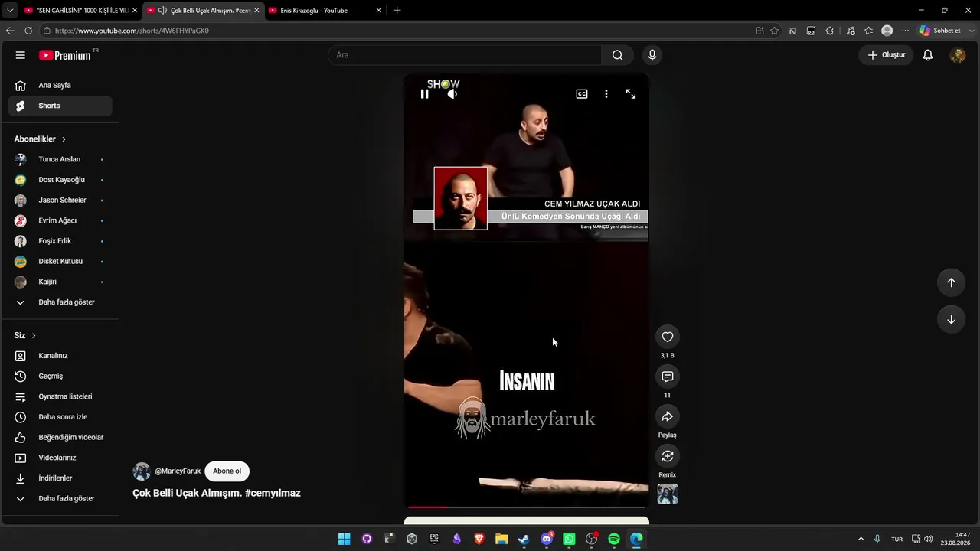Open comments for the Short
The width and height of the screenshot is (980, 551).
tap(668, 377)
